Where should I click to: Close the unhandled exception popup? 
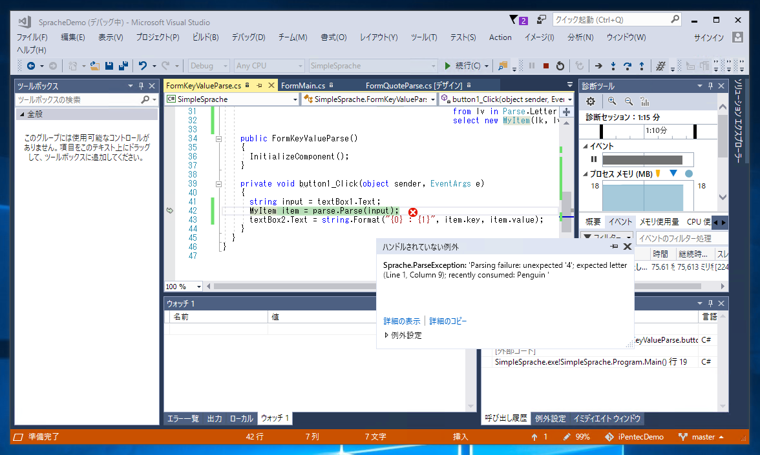tap(627, 247)
